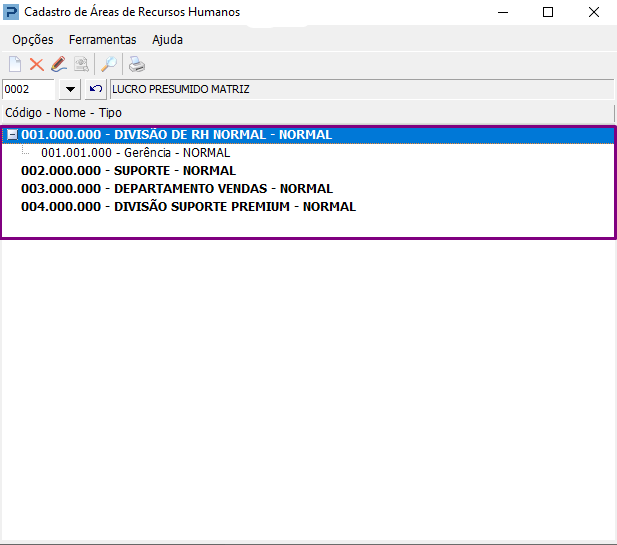Close the Cadastro de Áreas window

594,12
